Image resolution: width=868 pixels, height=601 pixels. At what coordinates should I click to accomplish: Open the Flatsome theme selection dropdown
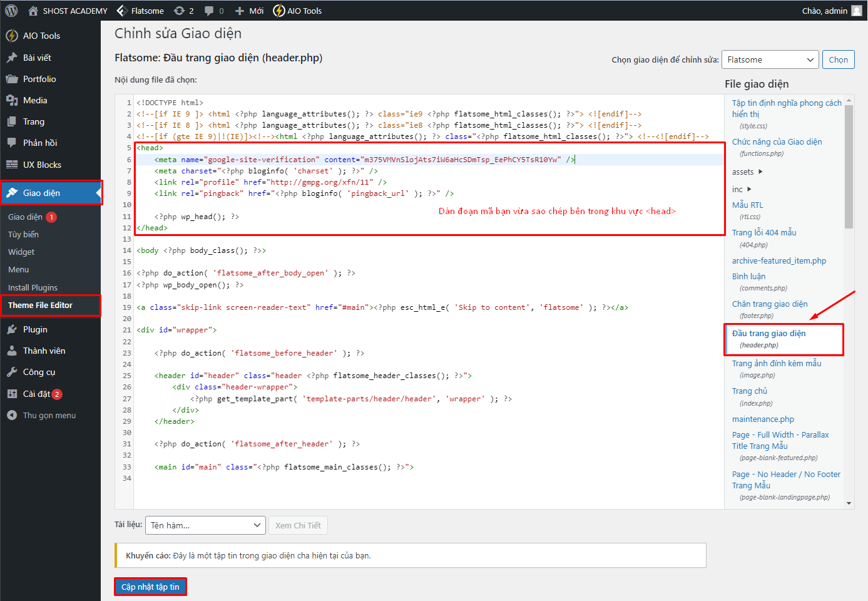pyautogui.click(x=770, y=59)
